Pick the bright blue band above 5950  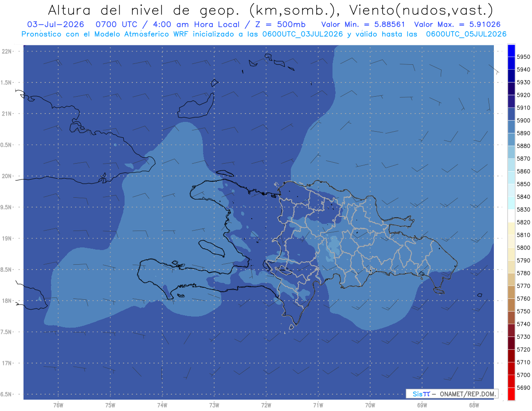[511, 51]
